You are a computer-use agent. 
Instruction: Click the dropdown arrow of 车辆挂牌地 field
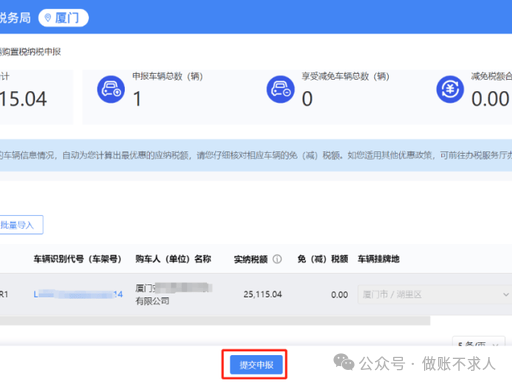point(506,294)
